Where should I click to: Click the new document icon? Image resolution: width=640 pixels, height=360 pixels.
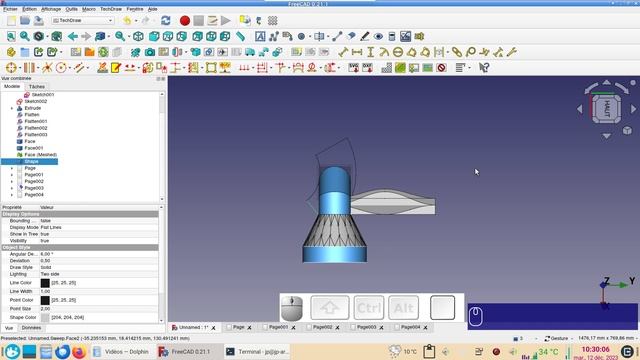click(11, 20)
